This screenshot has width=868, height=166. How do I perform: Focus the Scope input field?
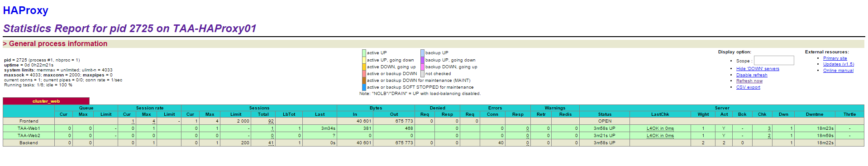[x=774, y=61]
